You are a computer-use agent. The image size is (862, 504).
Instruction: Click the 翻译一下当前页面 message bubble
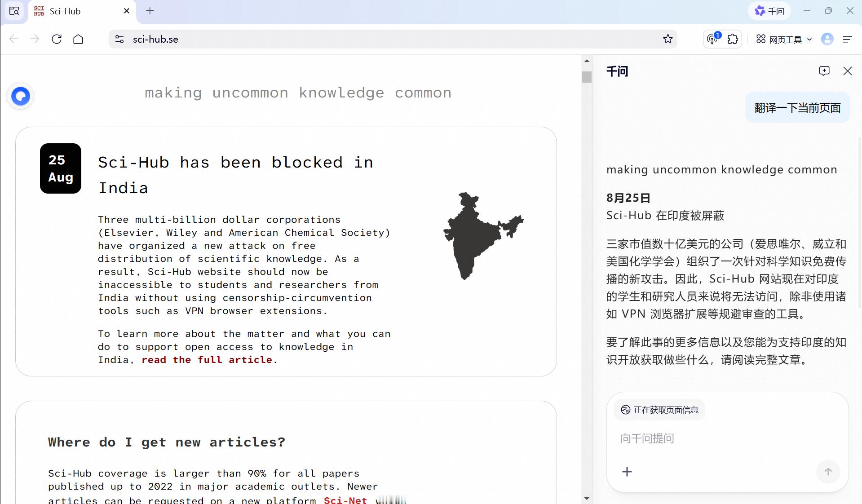point(797,108)
